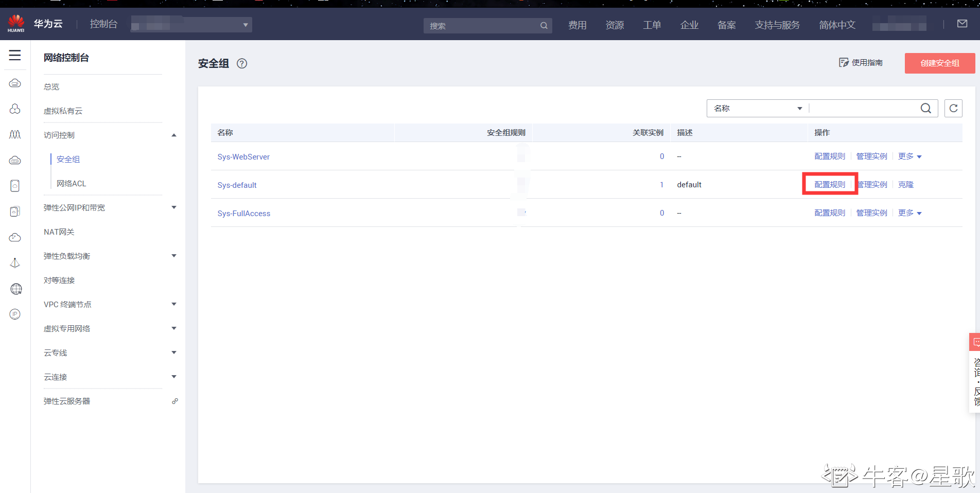The width and height of the screenshot is (980, 493).
Task: Click associated instance count 1 for Sys-default
Action: tap(662, 185)
